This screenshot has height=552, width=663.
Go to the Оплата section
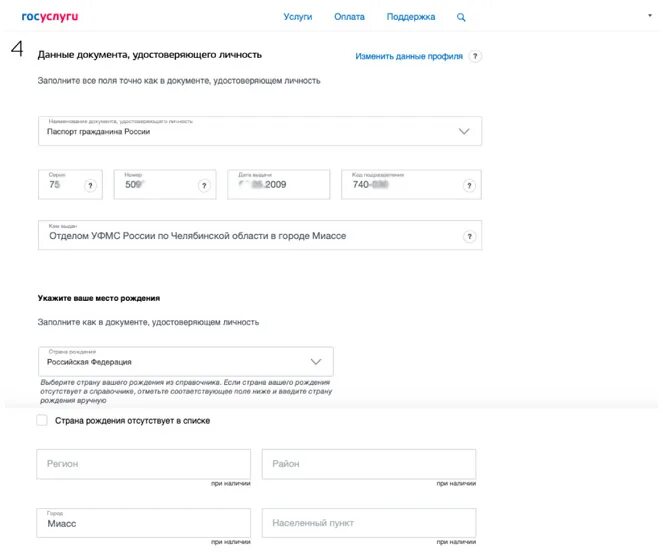pos(349,17)
